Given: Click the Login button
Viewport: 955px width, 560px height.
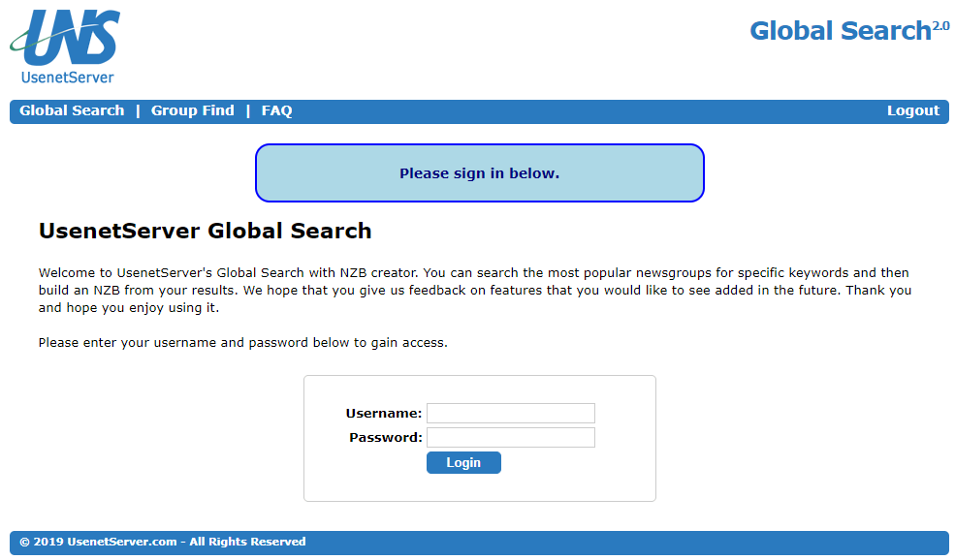Looking at the screenshot, I should [x=463, y=462].
